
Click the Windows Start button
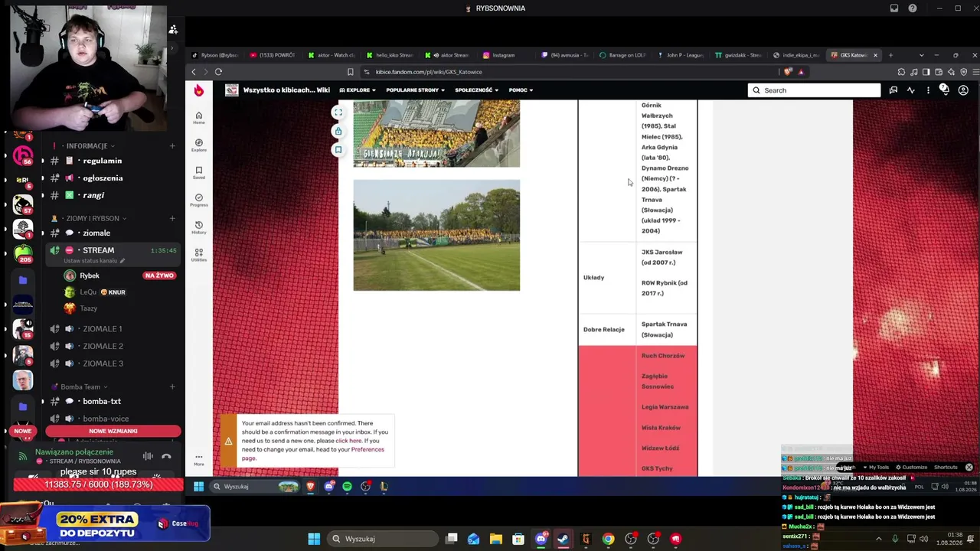tap(314, 539)
